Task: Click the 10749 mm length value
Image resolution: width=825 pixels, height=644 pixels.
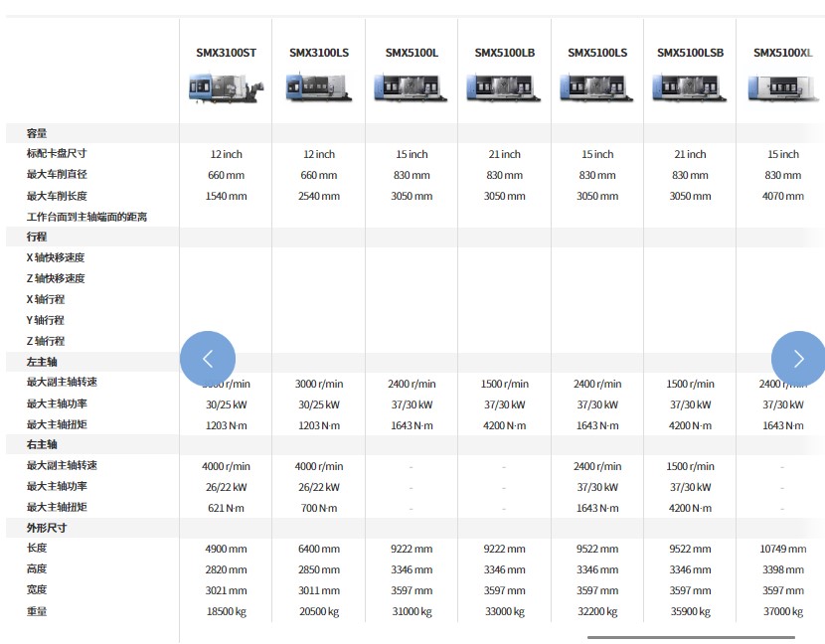Action: pyautogui.click(x=783, y=549)
